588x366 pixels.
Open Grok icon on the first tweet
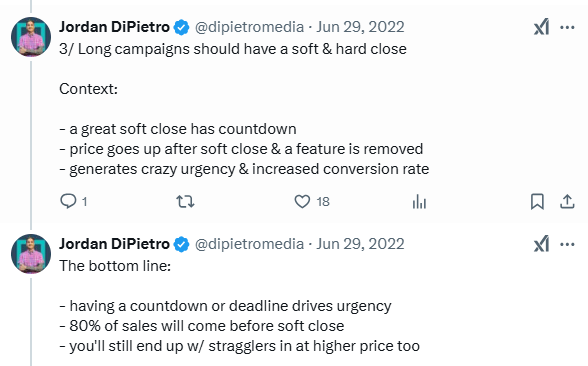[542, 27]
